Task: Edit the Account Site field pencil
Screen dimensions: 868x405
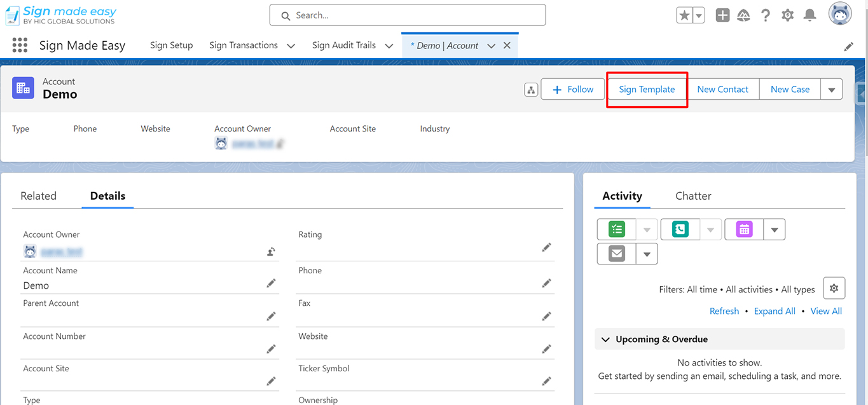Action: coord(271,381)
